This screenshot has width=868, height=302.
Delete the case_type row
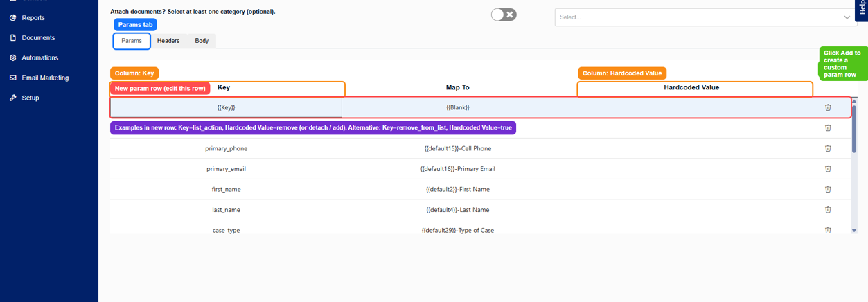pos(828,230)
